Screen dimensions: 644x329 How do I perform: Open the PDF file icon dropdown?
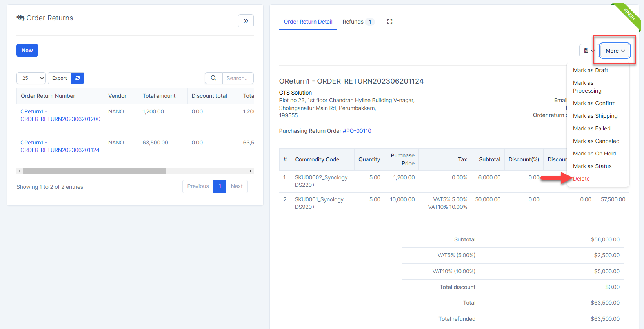[x=588, y=51]
